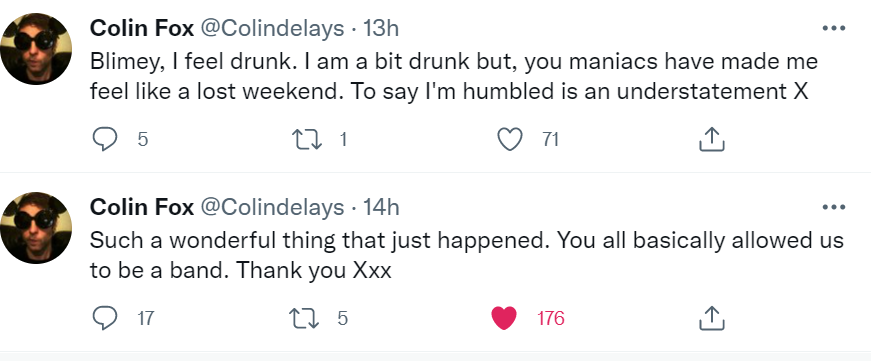The width and height of the screenshot is (871, 361).
Task: Open Colin Fox name on 13h tweet
Action: pyautogui.click(x=142, y=28)
